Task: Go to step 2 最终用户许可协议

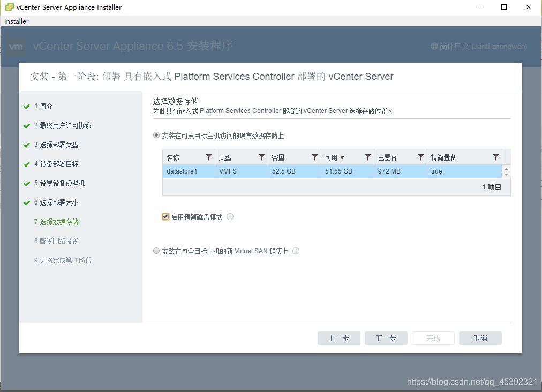Action: pyautogui.click(x=63, y=125)
